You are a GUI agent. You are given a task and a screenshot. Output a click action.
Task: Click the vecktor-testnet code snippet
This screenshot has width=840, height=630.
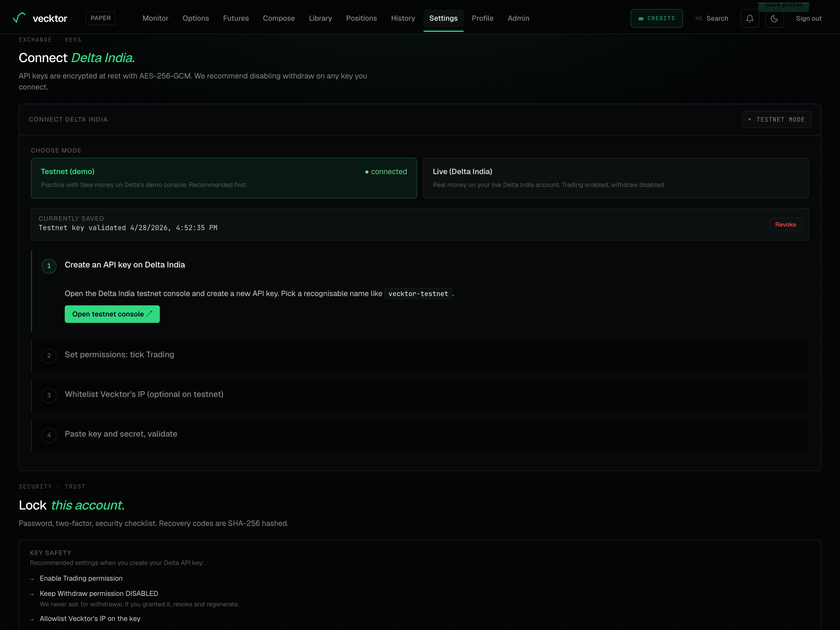pos(418,293)
